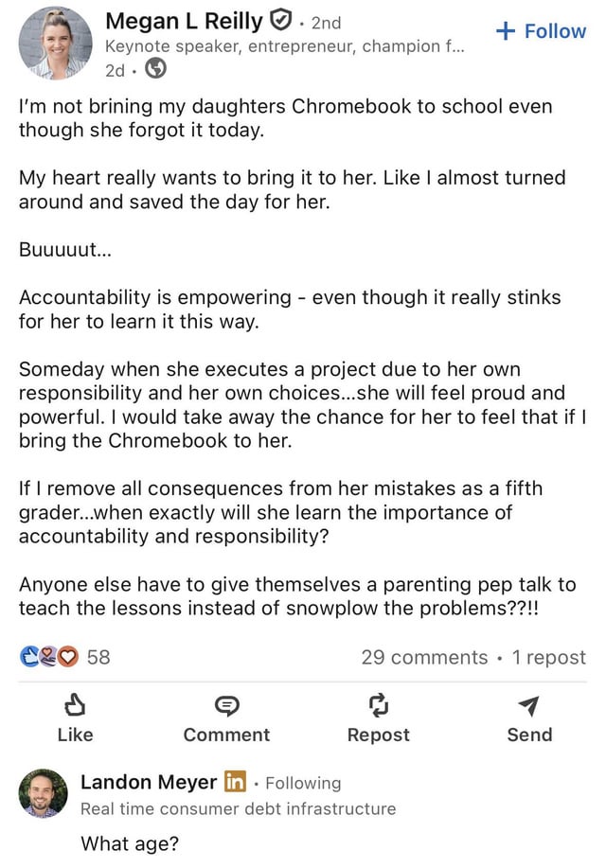Tap the Like thumbs-up icon
Screen dimensions: 606x868
[75, 705]
